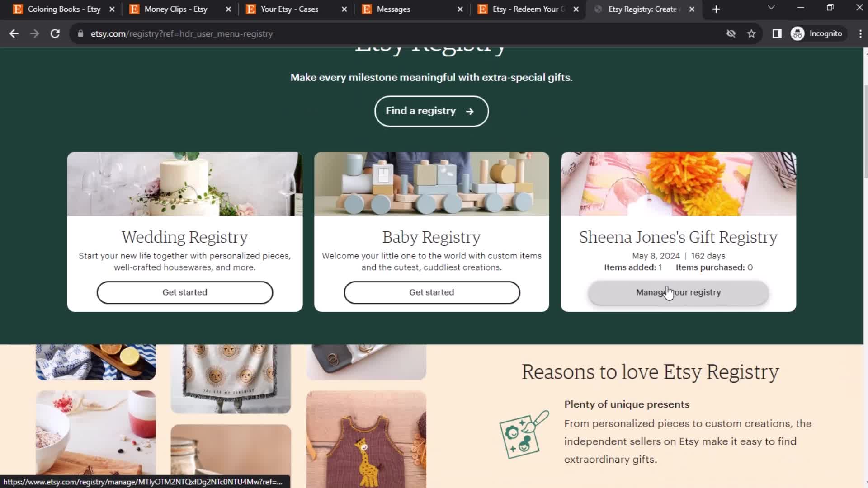This screenshot has height=488, width=868.
Task: Click 'Manage your registry' for Sheena Jones
Action: (679, 292)
